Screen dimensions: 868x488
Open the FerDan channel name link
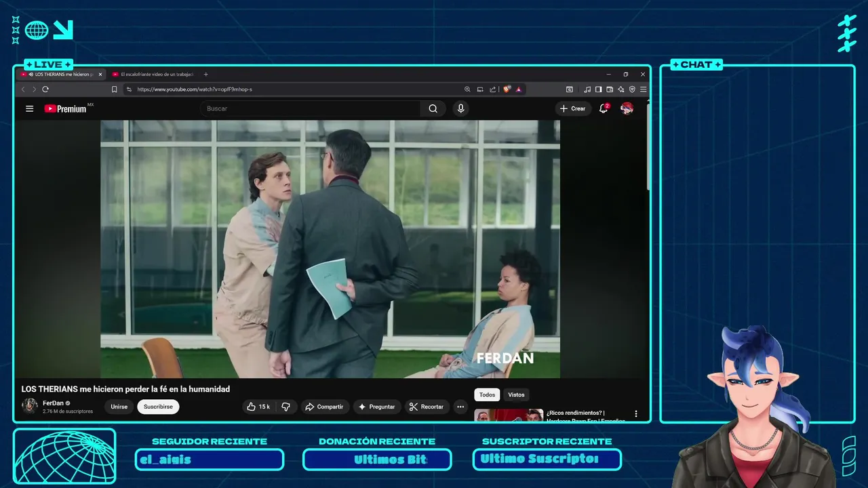pos(53,403)
